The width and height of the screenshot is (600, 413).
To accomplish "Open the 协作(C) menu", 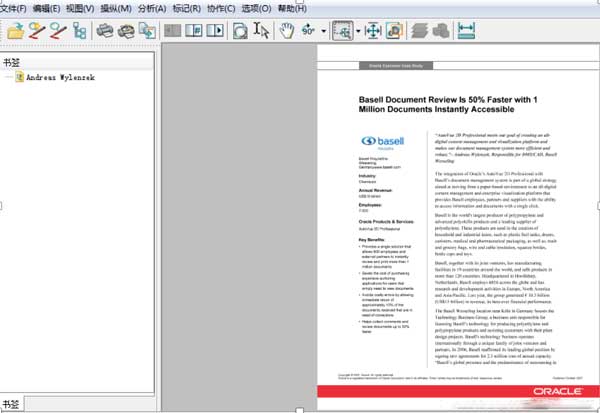I will pos(221,8).
